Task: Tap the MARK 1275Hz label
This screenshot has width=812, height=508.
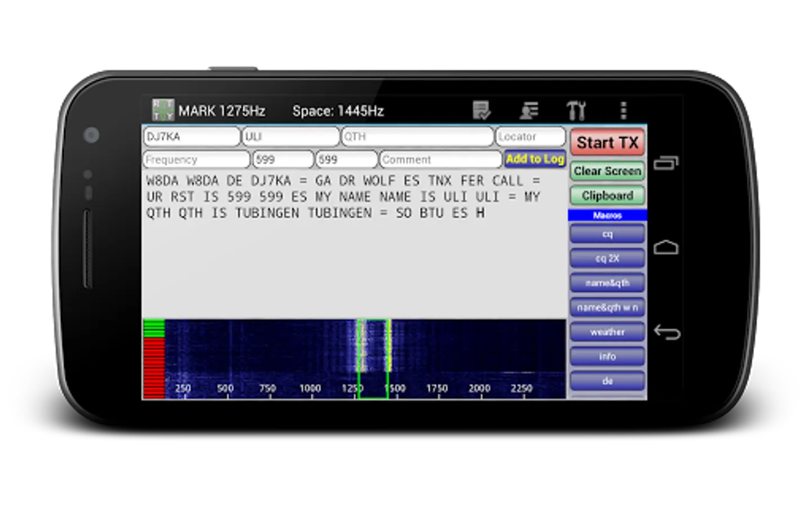Action: tap(222, 111)
